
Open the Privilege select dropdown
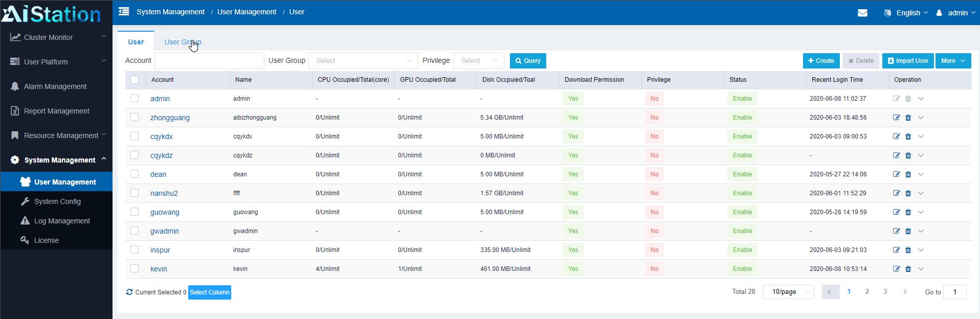tap(478, 61)
